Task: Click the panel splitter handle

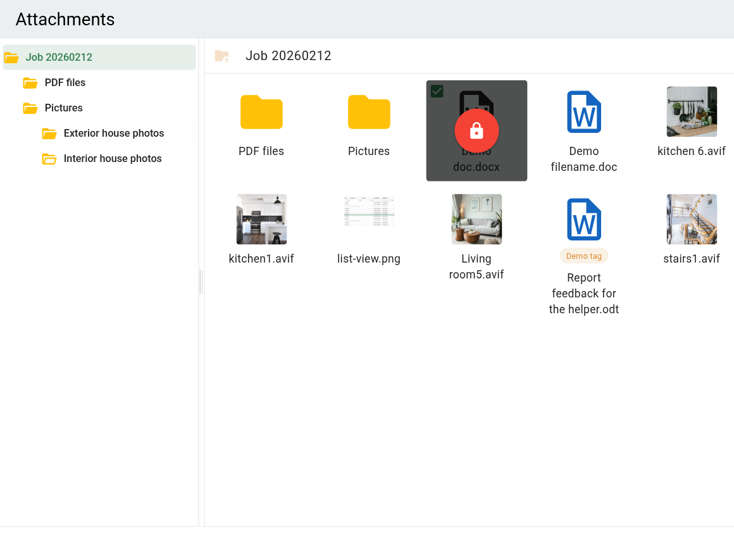Action: pos(201,282)
